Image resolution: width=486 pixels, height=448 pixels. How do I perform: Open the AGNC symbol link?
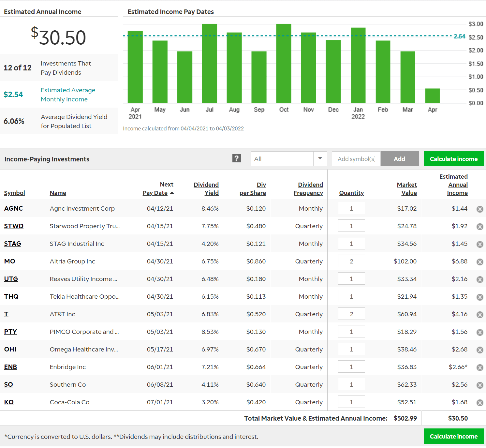(x=13, y=208)
